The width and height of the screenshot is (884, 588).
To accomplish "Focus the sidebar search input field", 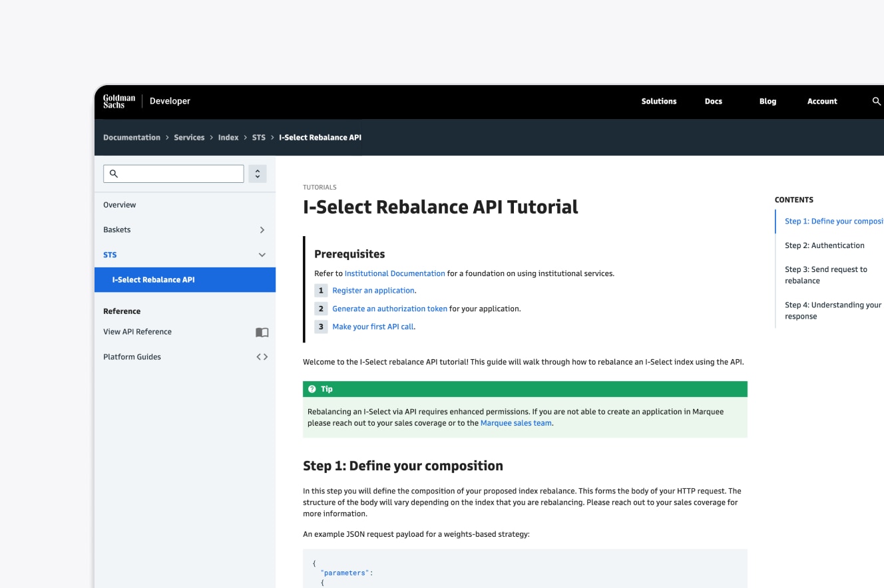I will pos(174,174).
